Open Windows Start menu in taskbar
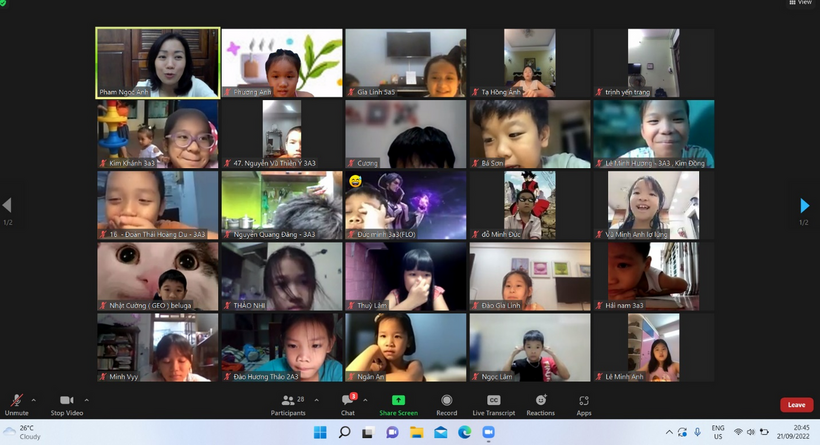820x445 pixels. [x=320, y=432]
